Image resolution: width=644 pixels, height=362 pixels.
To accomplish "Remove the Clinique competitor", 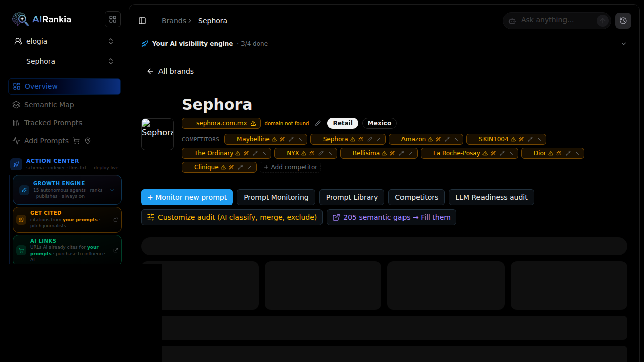I will [x=250, y=167].
